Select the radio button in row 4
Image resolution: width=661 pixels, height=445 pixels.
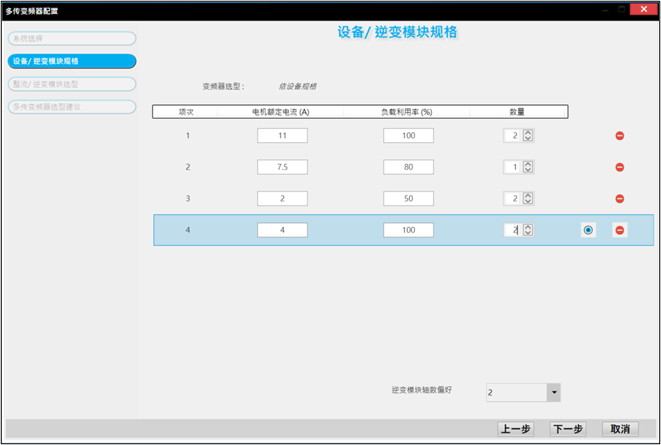pos(588,230)
